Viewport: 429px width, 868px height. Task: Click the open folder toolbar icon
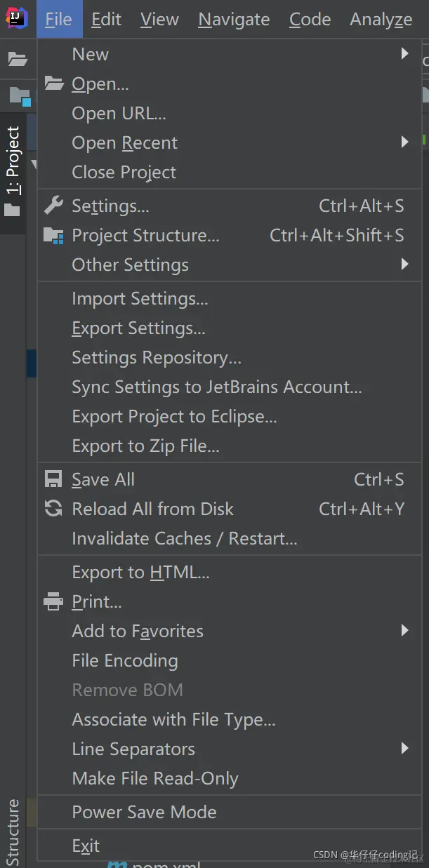coord(18,60)
